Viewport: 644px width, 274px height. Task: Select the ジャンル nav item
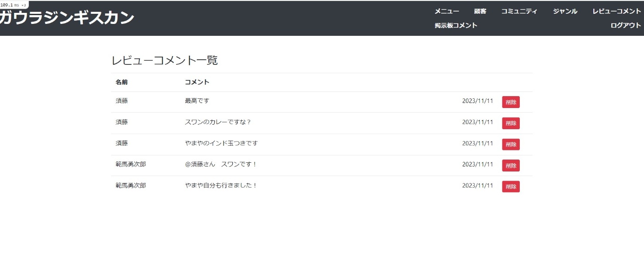[x=565, y=11]
